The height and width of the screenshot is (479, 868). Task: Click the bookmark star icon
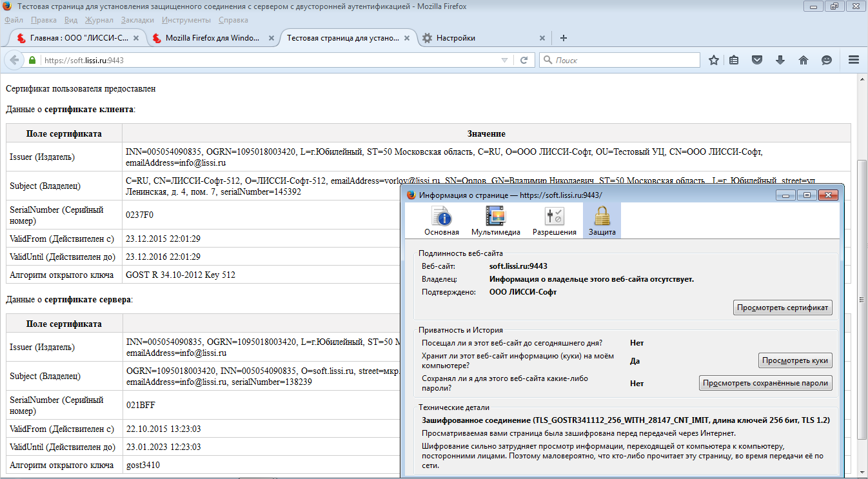click(x=714, y=60)
